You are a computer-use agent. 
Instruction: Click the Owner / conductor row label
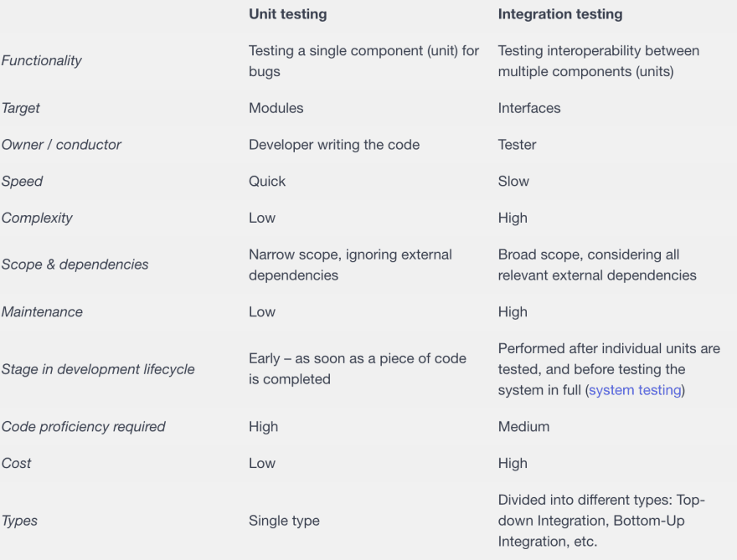(x=61, y=145)
